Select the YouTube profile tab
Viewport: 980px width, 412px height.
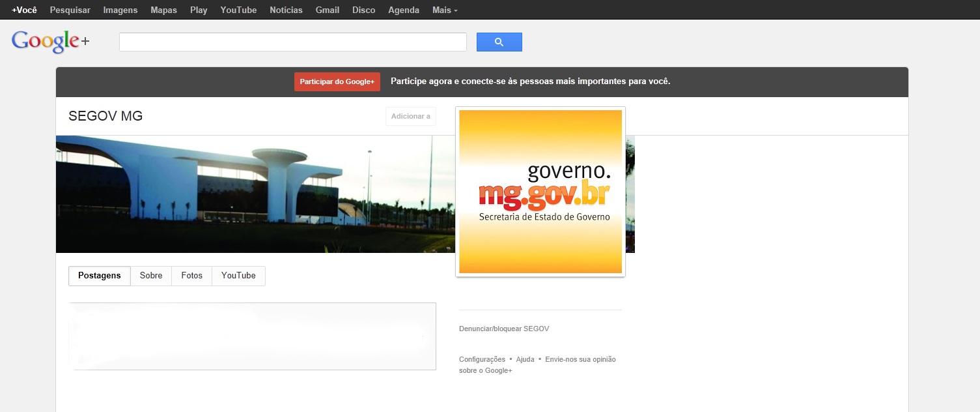pos(238,276)
